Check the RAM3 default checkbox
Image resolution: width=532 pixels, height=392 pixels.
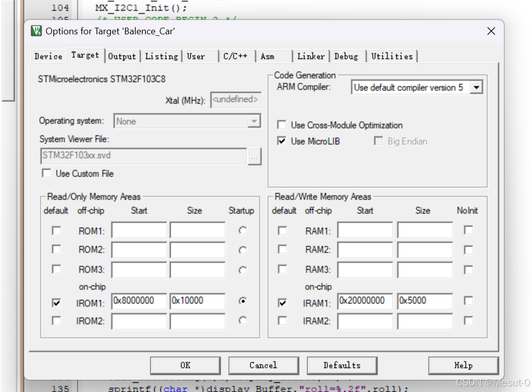point(282,270)
